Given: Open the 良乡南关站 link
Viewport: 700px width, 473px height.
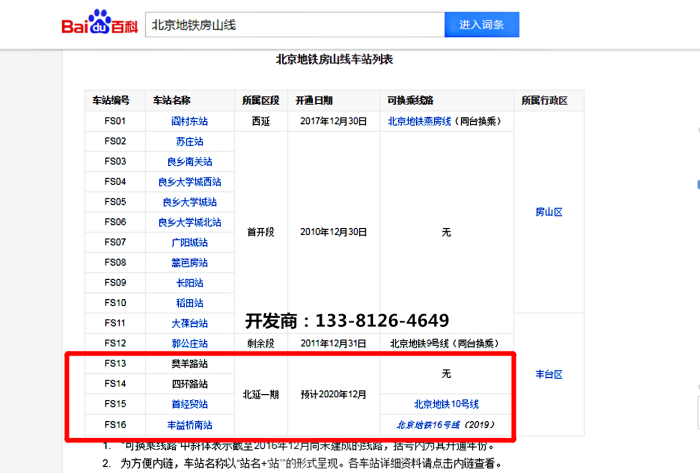Looking at the screenshot, I should (190, 162).
